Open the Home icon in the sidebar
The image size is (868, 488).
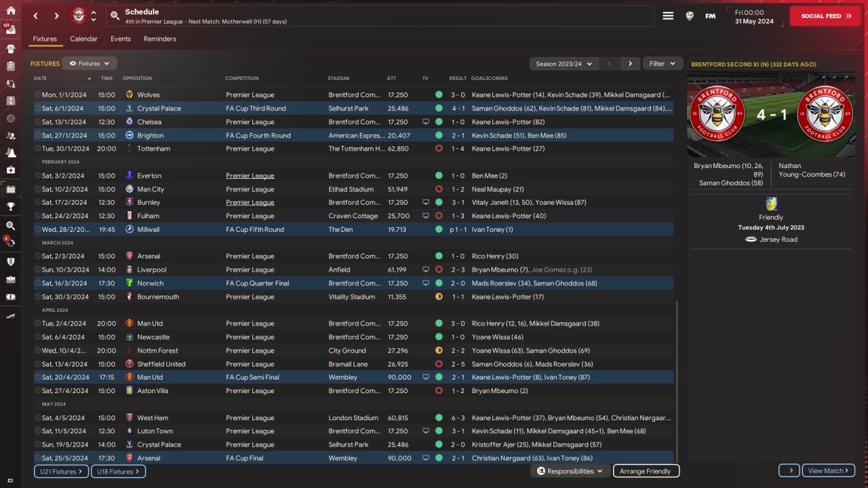(x=10, y=11)
